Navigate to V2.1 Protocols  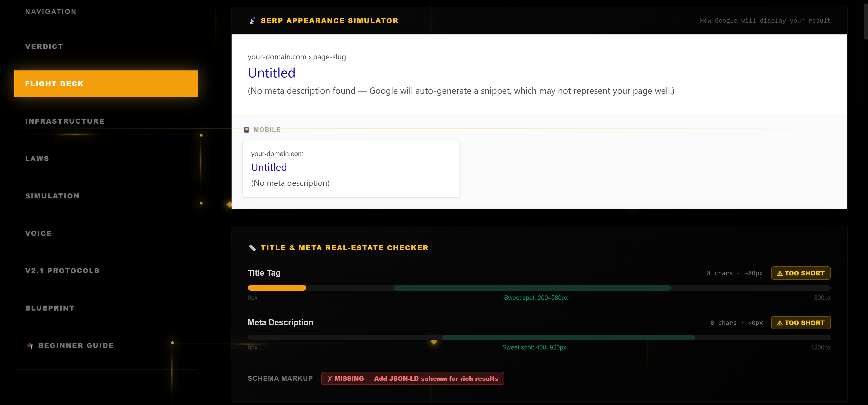point(62,271)
